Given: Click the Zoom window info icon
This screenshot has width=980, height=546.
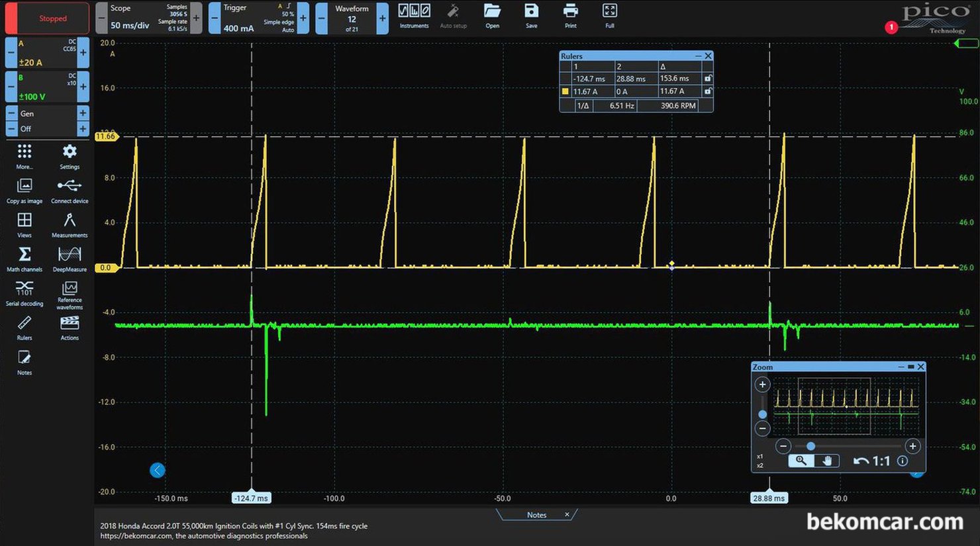Looking at the screenshot, I should click(x=903, y=461).
